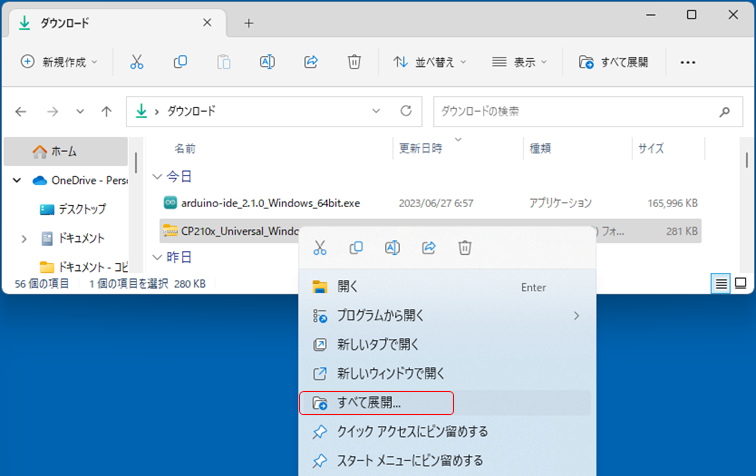Open ホーム in the navigation pane
This screenshot has width=756, height=476.
63,151
